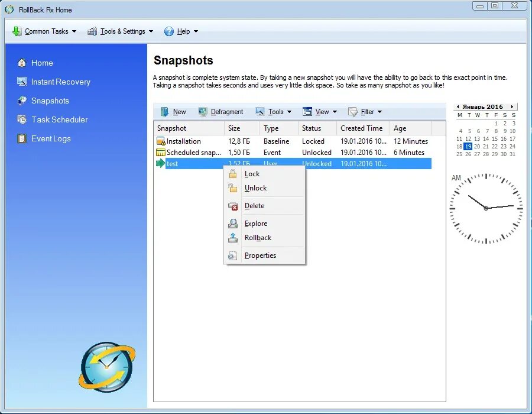The image size is (532, 414).
Task: Click the Instant Recovery monitor icon
Action: point(22,82)
